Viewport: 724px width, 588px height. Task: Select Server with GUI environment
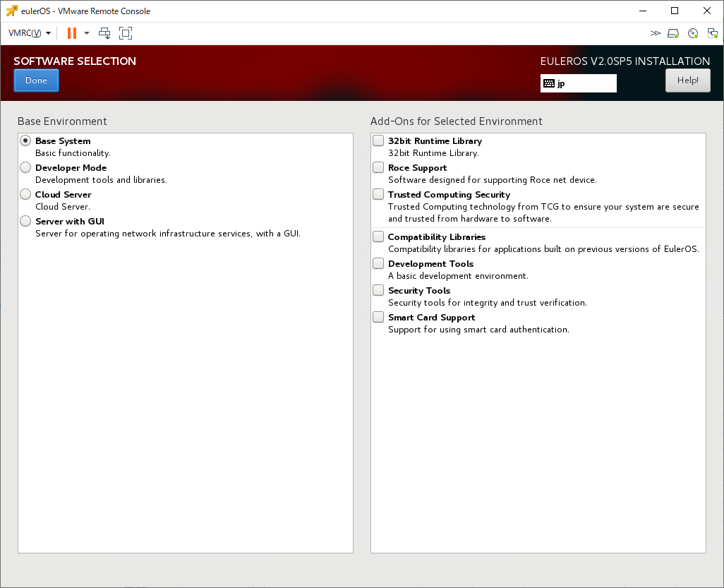pos(25,222)
